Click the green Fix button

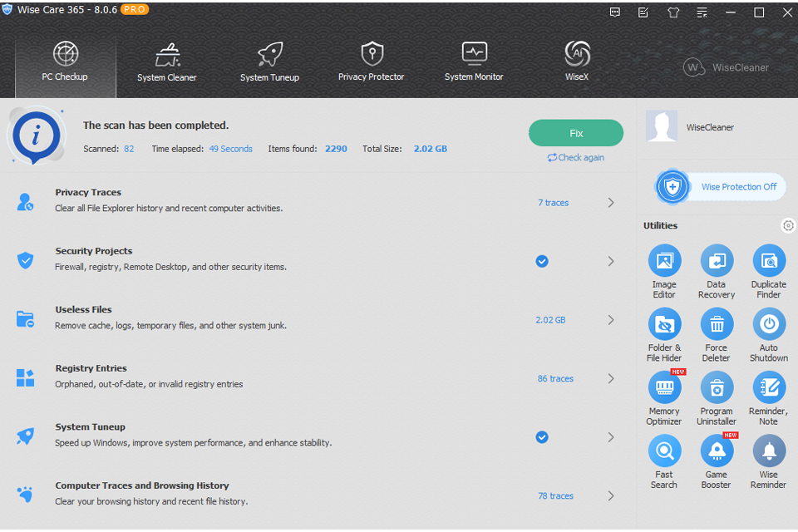[x=576, y=133]
